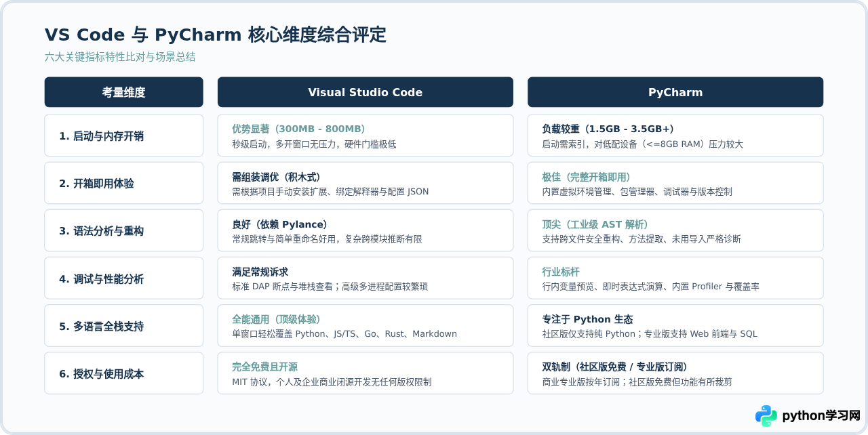Click 负载较重（1.5GB - 3.5GB+）heading

(608, 129)
